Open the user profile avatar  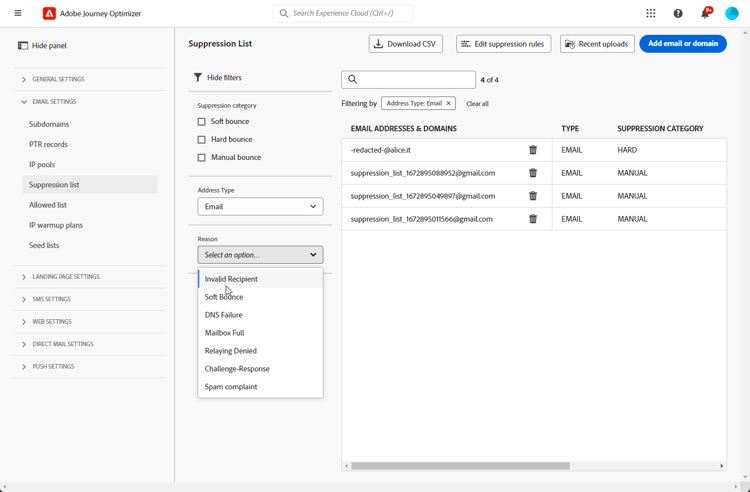point(732,13)
